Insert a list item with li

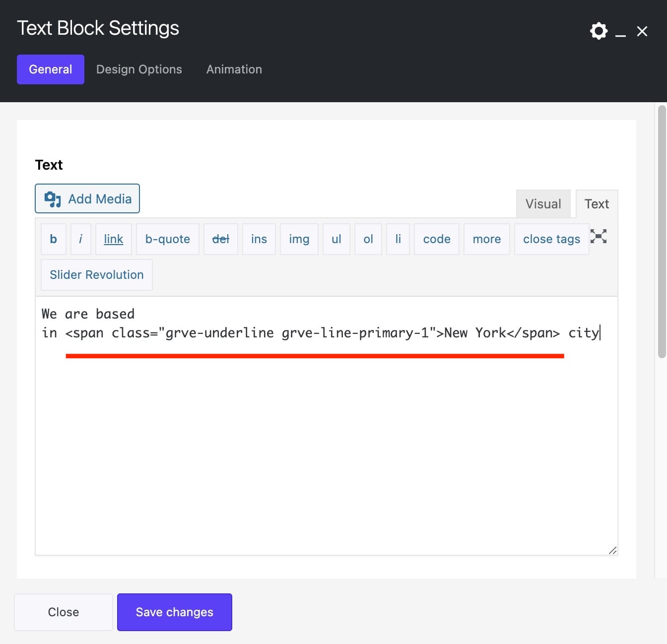coord(398,239)
